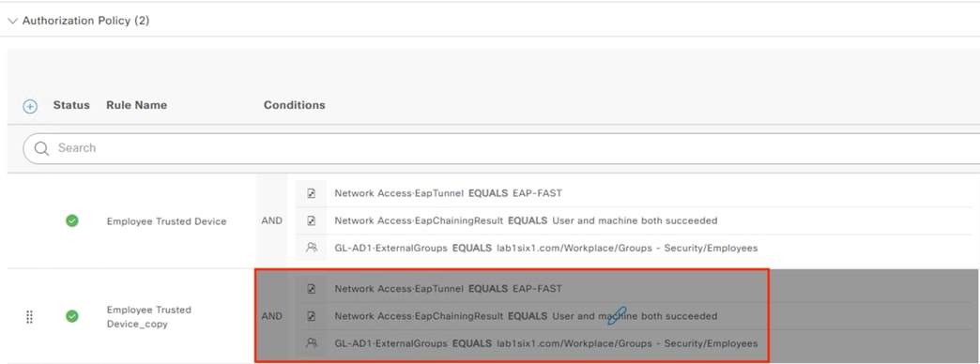The width and height of the screenshot is (980, 364).
Task: Select the Employee Trusted Device rule name
Action: (x=166, y=221)
